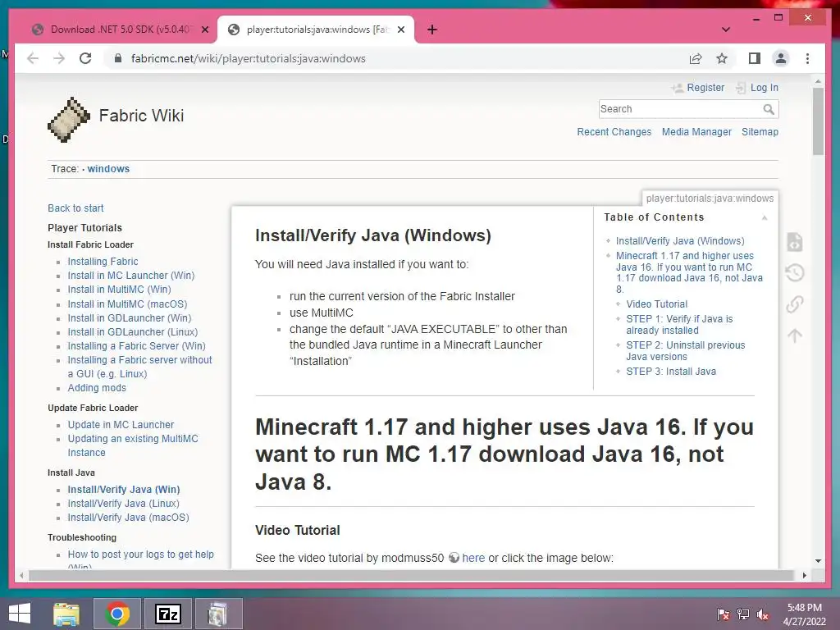The image size is (840, 630).
Task: Click the Fabric Wiki logo image
Action: [69, 120]
